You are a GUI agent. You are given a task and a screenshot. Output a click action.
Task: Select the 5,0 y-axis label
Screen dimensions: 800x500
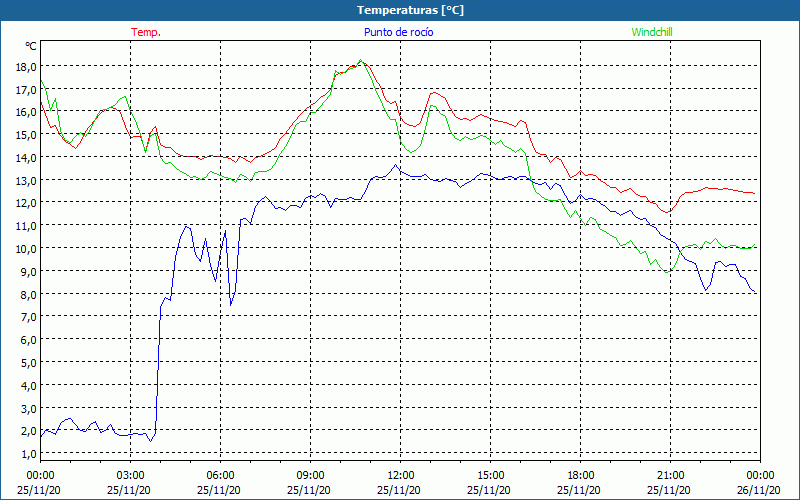tap(29, 363)
